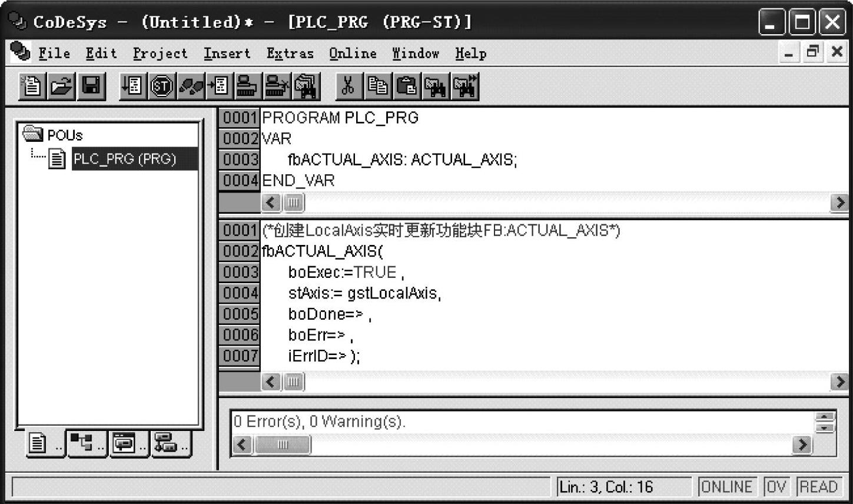Screen dimensions: 853x504
Task: Switch to the POUs tab of the organizer
Action: [44, 443]
